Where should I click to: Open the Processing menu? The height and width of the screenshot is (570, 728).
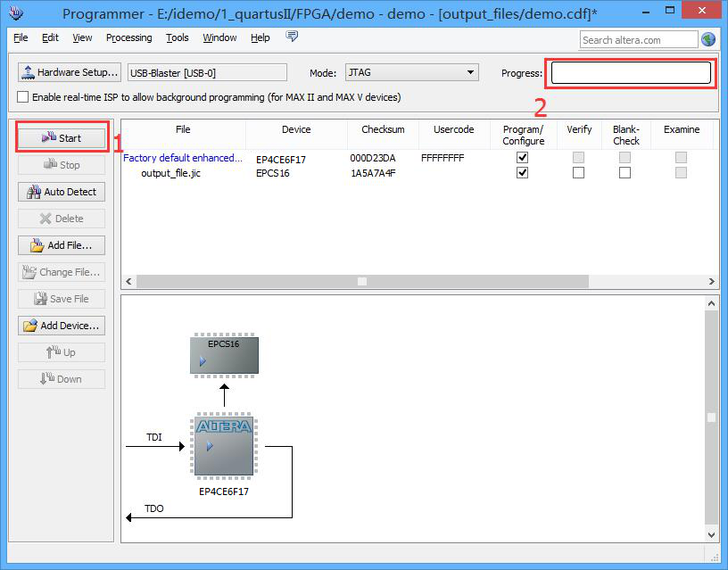point(128,37)
